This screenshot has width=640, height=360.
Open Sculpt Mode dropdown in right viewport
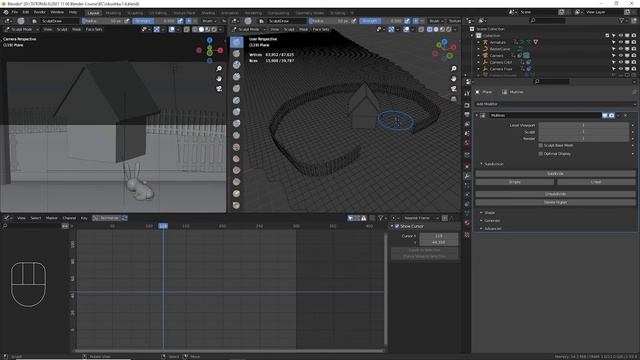pos(249,29)
